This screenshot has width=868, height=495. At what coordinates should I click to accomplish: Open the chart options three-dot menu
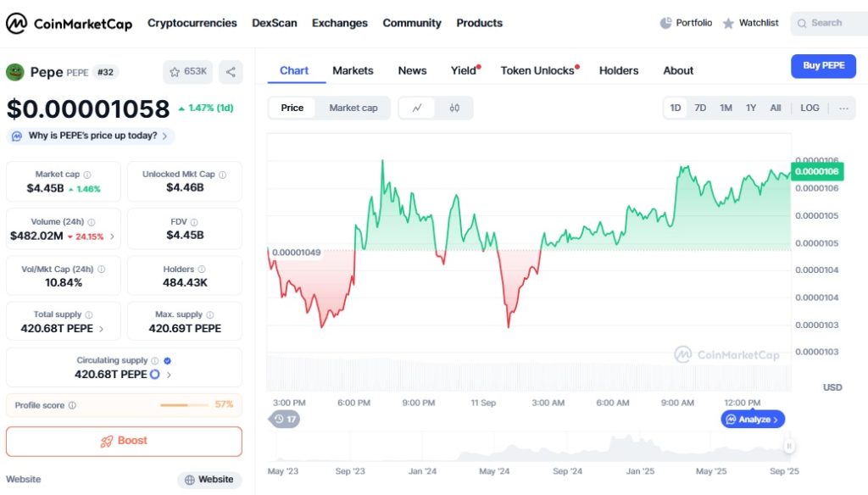843,108
